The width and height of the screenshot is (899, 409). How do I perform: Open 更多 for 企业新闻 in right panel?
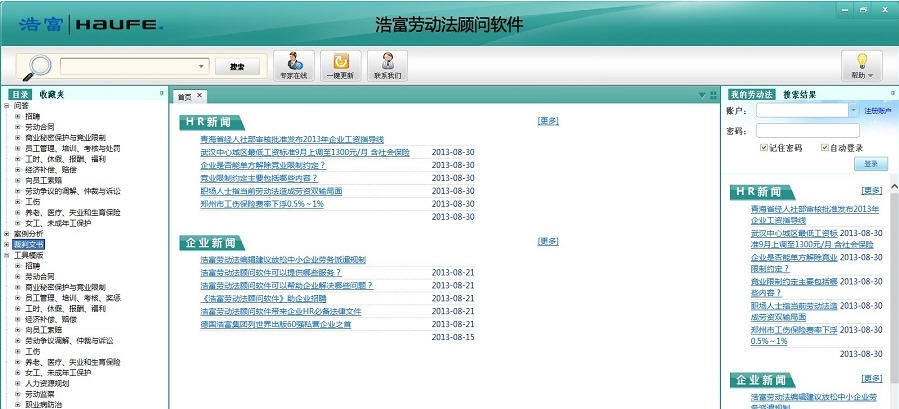(x=872, y=378)
